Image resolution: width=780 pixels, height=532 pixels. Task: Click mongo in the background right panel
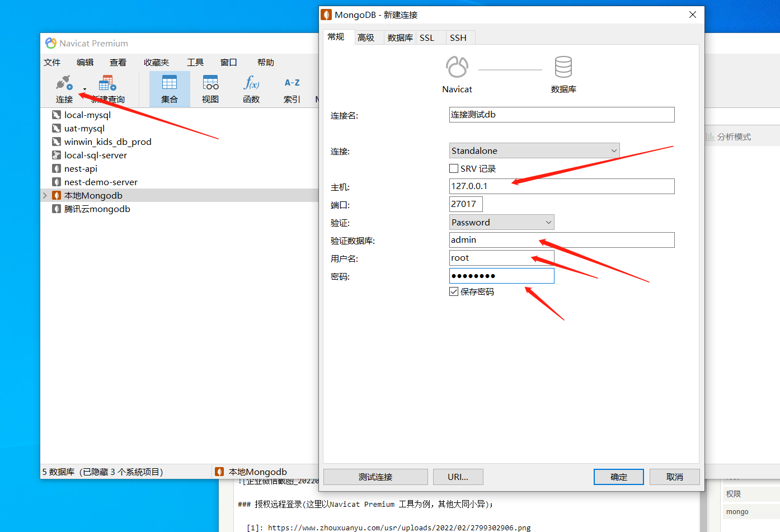click(x=737, y=512)
